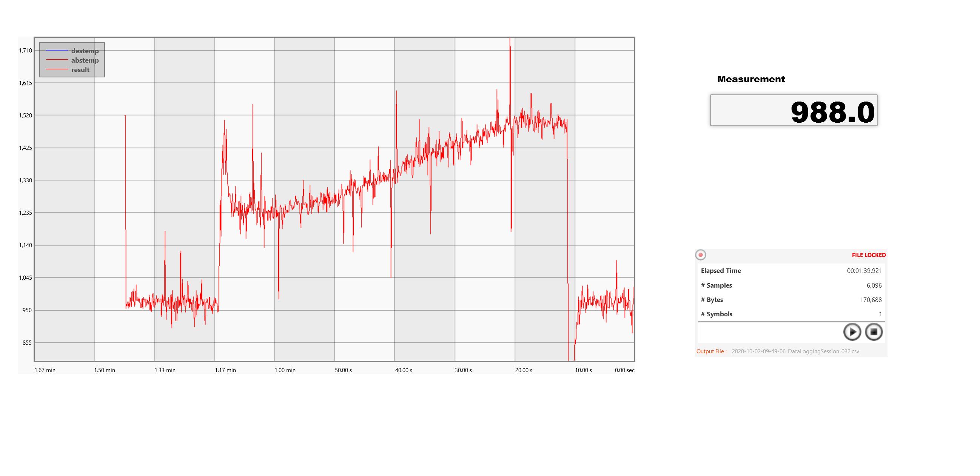Click the 1,710 y-axis label
This screenshot has width=980, height=476.
pyautogui.click(x=26, y=50)
